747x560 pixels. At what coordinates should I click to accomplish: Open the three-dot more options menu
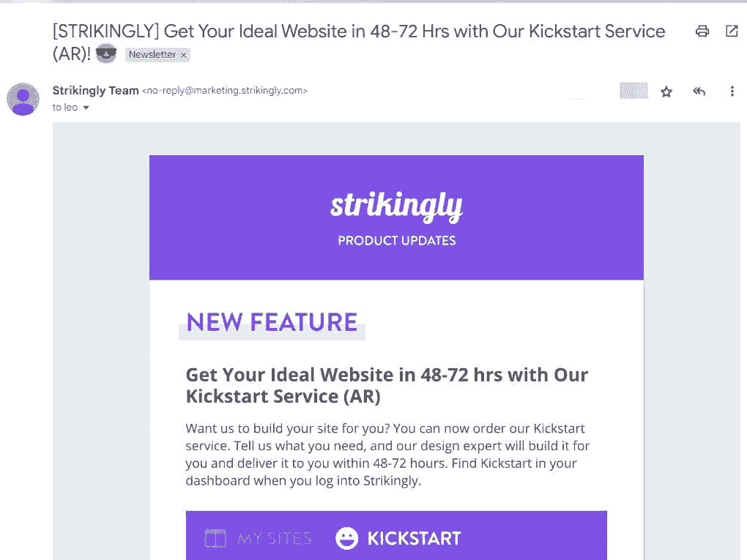click(x=732, y=91)
